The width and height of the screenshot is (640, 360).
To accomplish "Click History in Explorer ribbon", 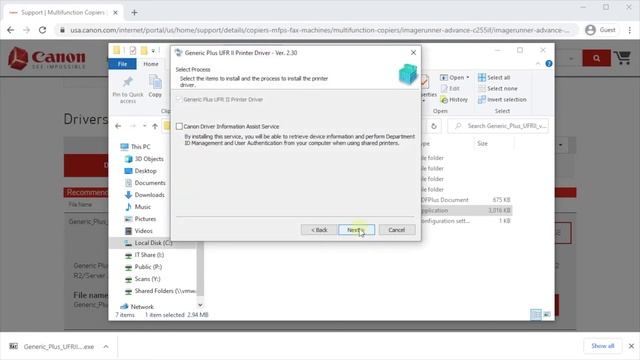I will (x=454, y=100).
